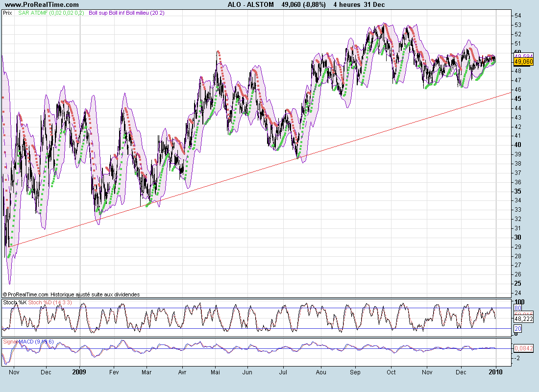Select the Avr month label
Screen dimensions: 539x392
click(x=182, y=372)
